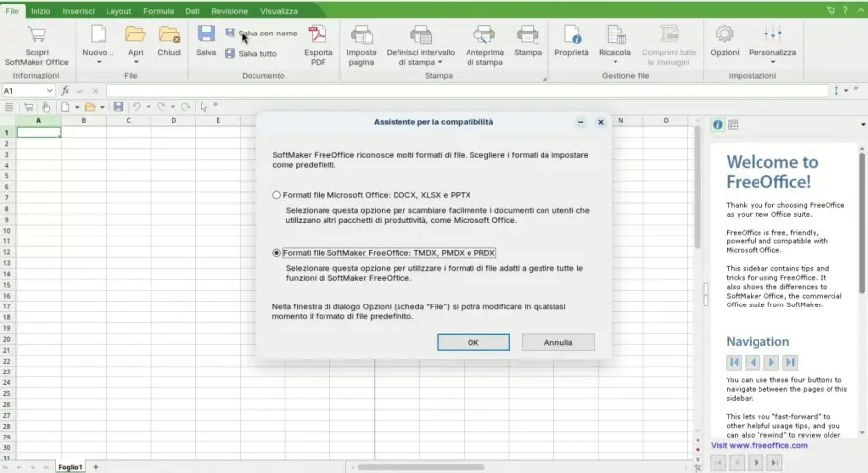The height and width of the screenshot is (473, 868).
Task: Switch to the Layout ribbon tab
Action: point(118,11)
